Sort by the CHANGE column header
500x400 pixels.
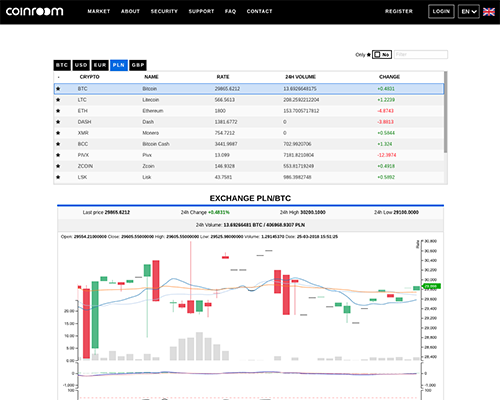[389, 77]
